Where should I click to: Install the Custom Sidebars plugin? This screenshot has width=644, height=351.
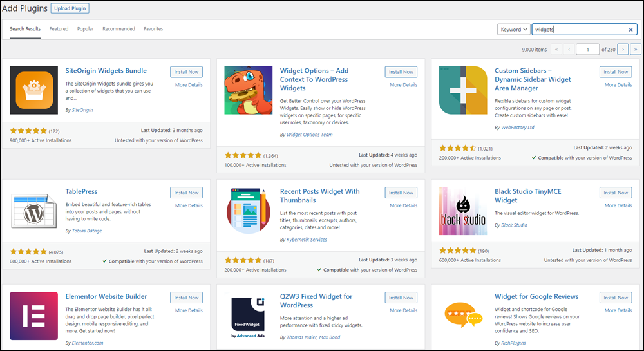click(616, 72)
